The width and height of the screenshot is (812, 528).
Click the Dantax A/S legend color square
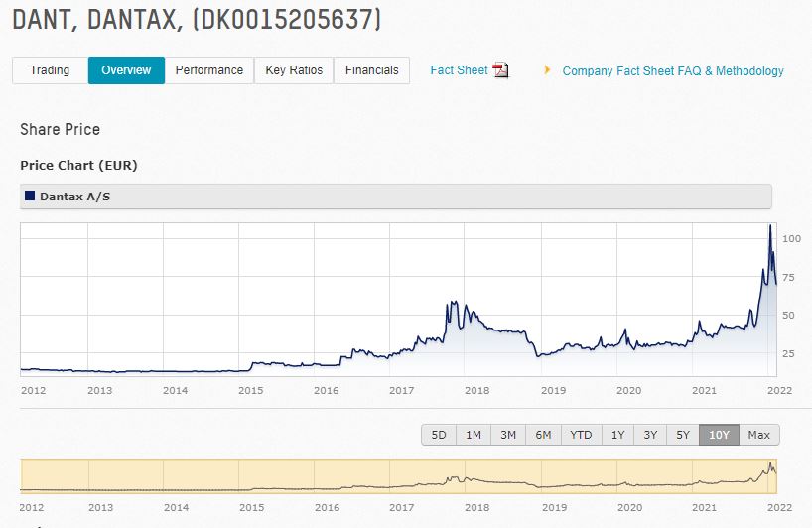point(30,196)
